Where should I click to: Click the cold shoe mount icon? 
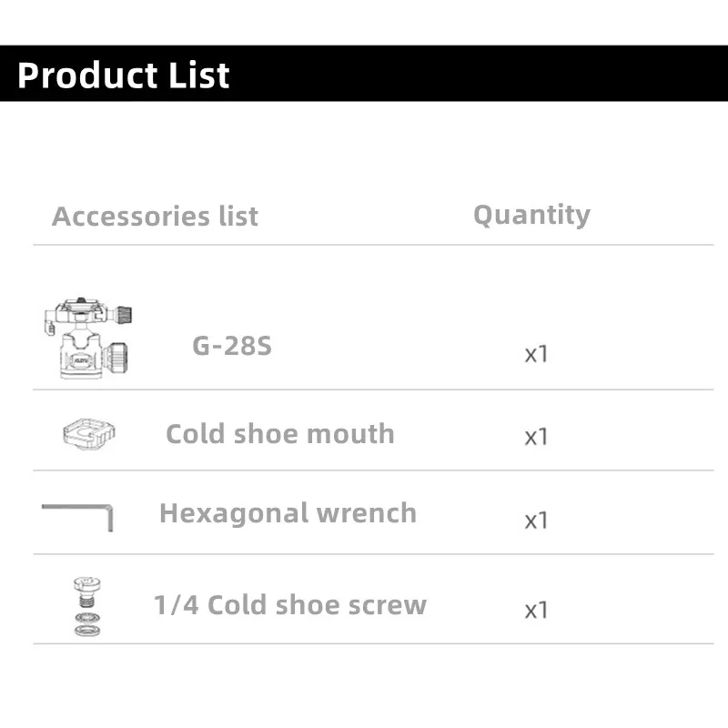88,433
